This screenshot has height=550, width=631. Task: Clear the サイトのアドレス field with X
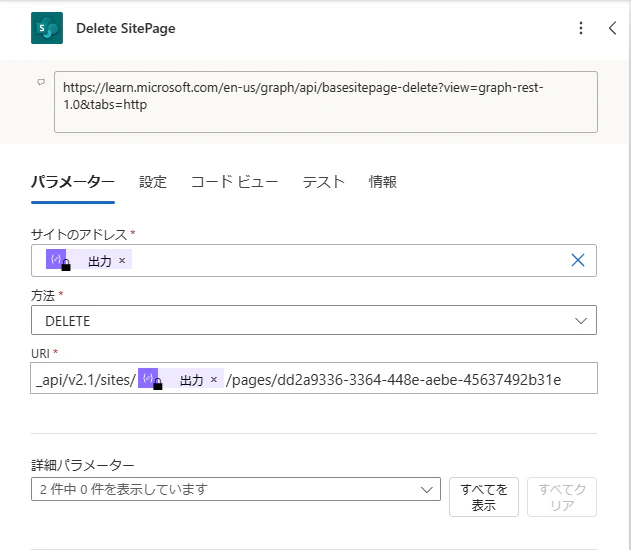[578, 260]
